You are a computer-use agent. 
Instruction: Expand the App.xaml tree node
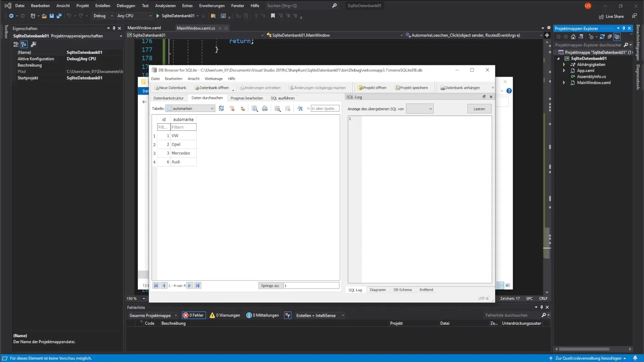pyautogui.click(x=564, y=70)
